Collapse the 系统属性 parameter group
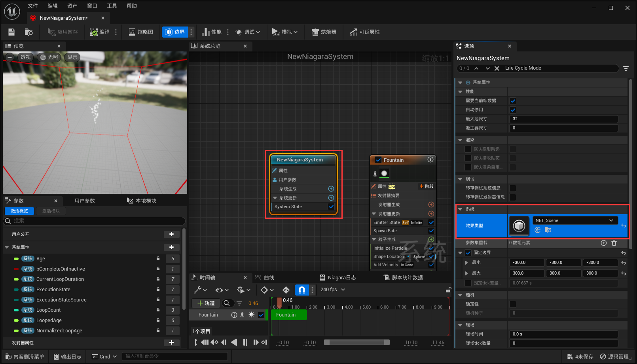 pos(7,247)
